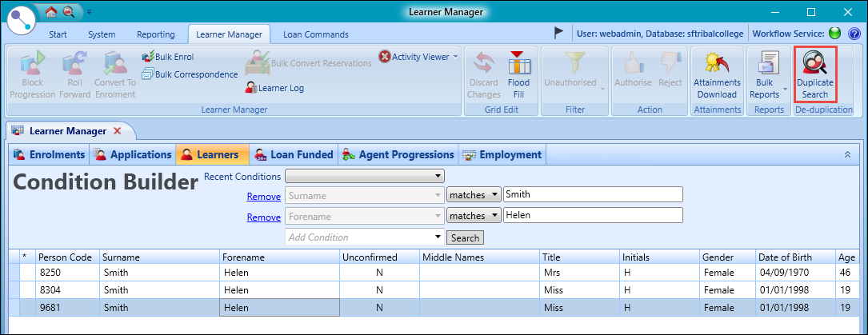Select person code 8304 cell
This screenshot has height=335, width=868.
tap(67, 289)
